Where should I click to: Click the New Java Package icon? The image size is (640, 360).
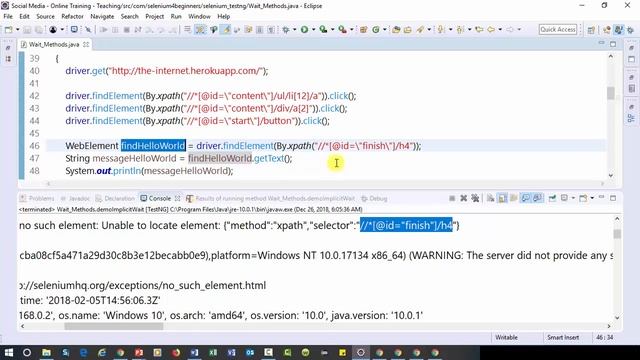tap(363, 29)
